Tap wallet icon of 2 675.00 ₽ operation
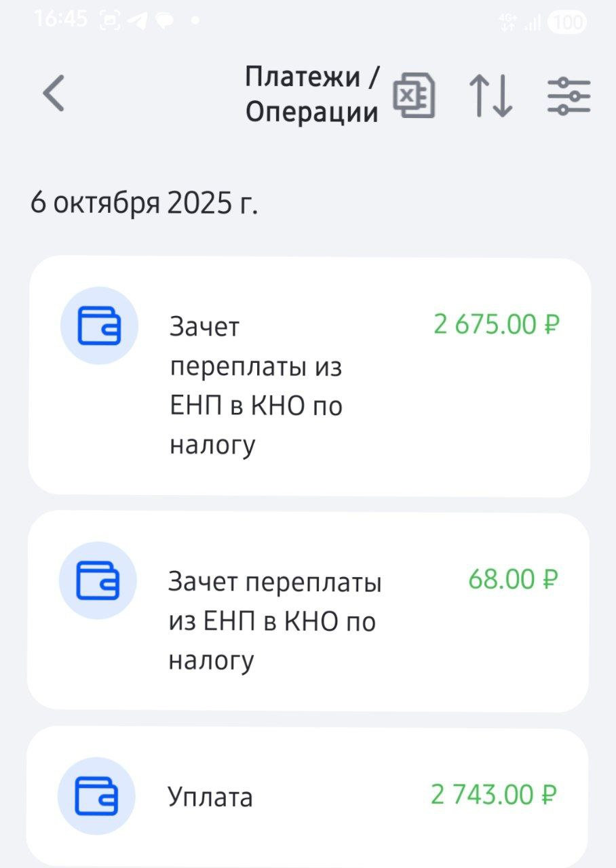 (99, 326)
